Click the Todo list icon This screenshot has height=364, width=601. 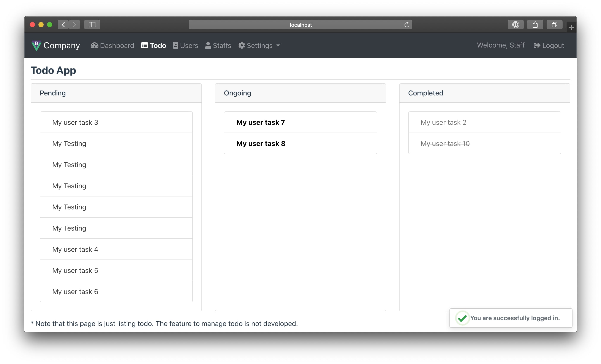144,46
